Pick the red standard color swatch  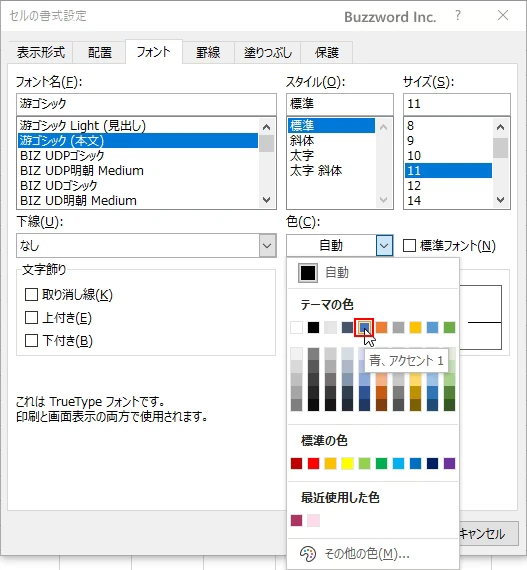pos(313,463)
